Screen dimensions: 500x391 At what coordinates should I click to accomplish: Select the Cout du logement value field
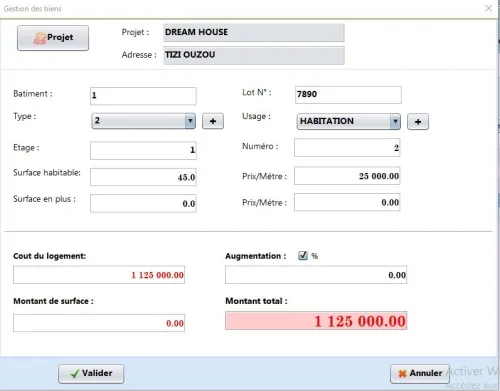pyautogui.click(x=99, y=275)
